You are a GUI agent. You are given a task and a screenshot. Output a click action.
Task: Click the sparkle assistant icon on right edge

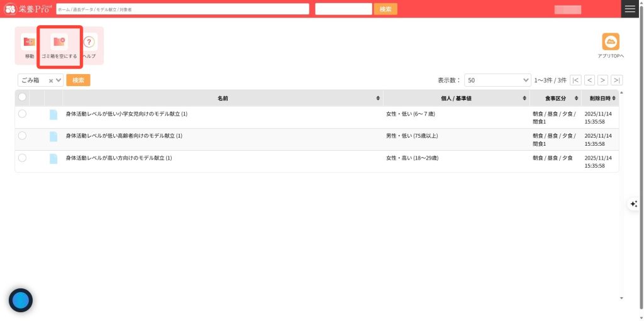click(x=633, y=204)
